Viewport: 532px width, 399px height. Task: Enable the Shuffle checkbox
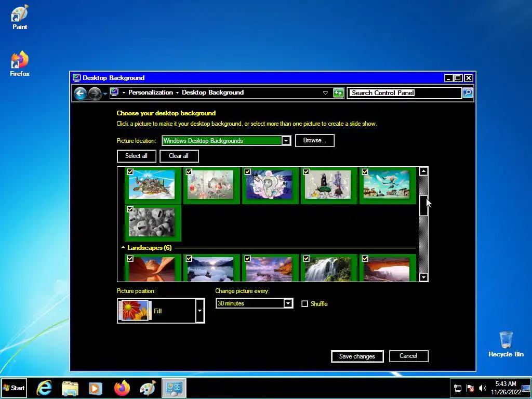[304, 303]
